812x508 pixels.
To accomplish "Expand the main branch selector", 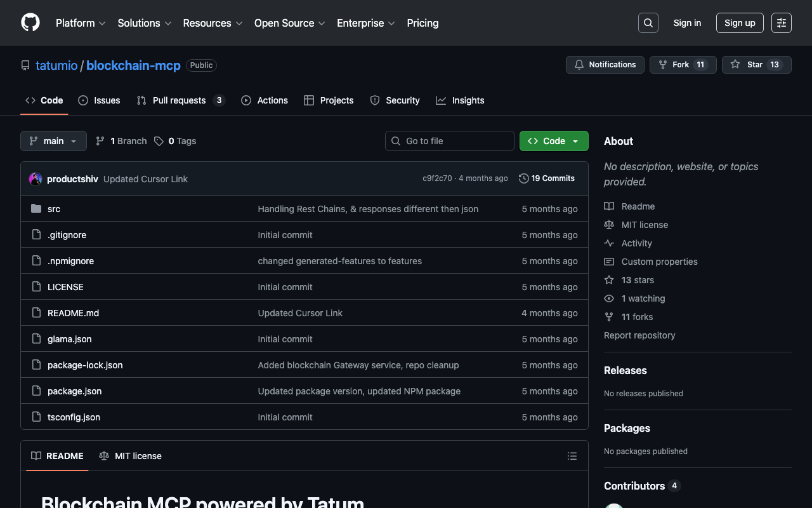I will point(53,141).
